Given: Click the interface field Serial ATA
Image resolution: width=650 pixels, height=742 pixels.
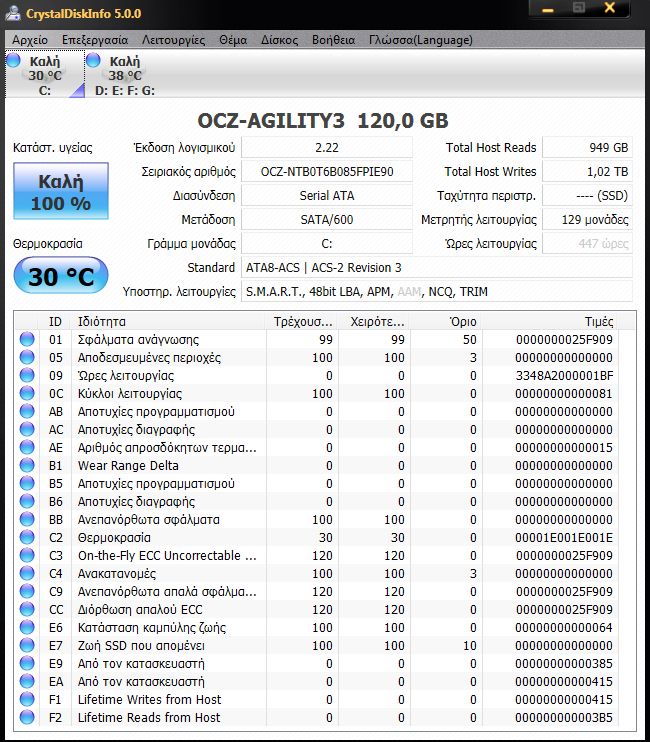Looking at the screenshot, I should coord(327,196).
